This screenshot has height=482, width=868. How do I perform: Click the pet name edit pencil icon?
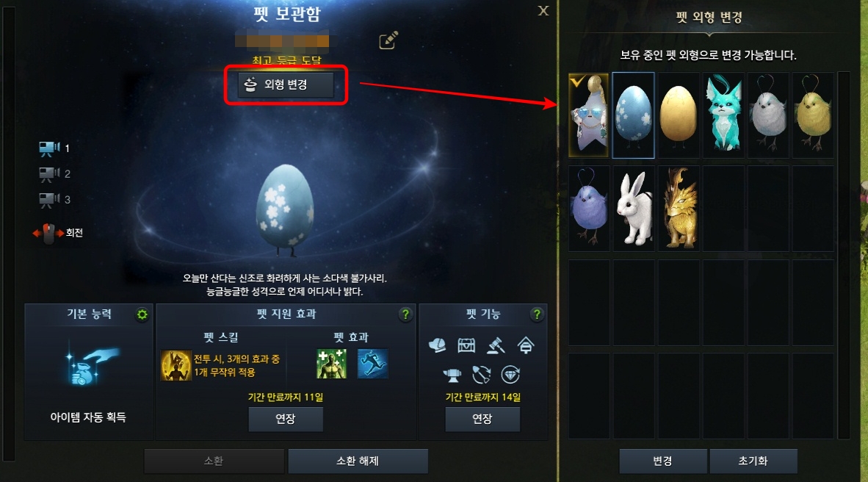[388, 40]
